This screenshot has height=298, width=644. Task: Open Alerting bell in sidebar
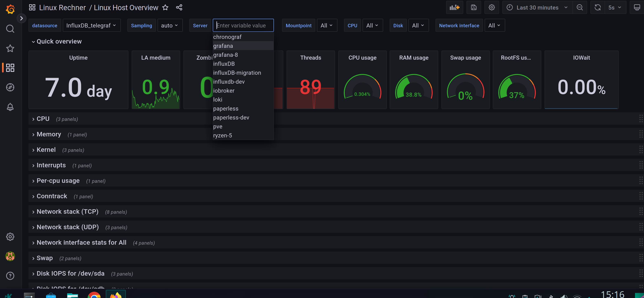click(10, 107)
